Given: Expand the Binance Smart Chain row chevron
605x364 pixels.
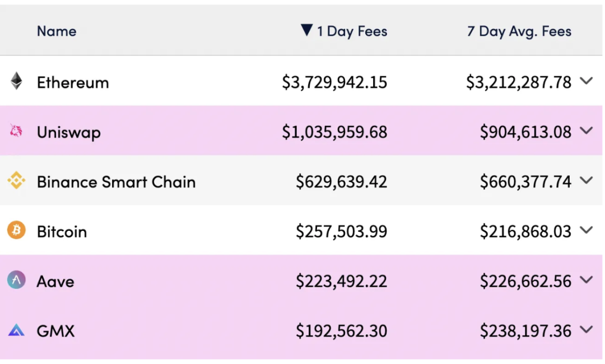Looking at the screenshot, I should [x=586, y=181].
